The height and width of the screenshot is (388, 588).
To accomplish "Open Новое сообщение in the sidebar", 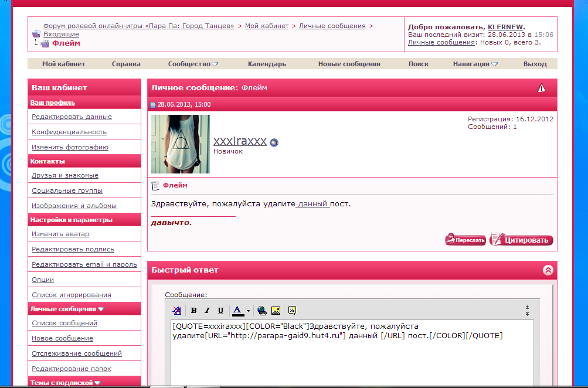I will 62,338.
